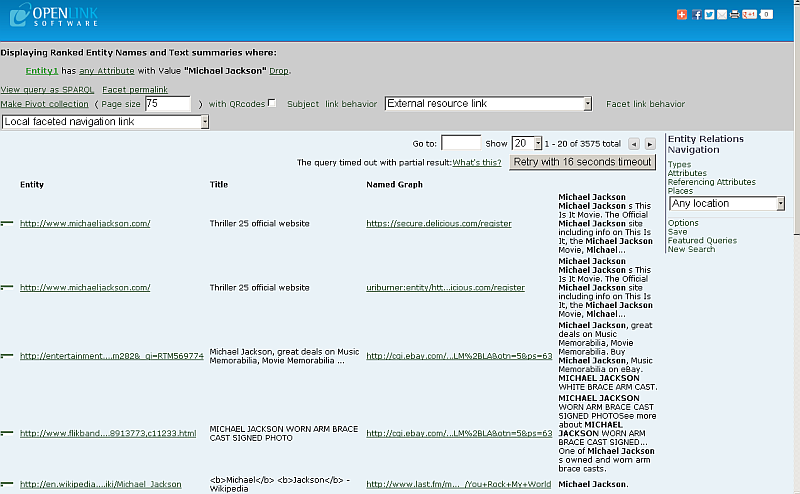Screen dimensions: 800x494
Task: Click the any Attribute link
Action: (x=107, y=71)
